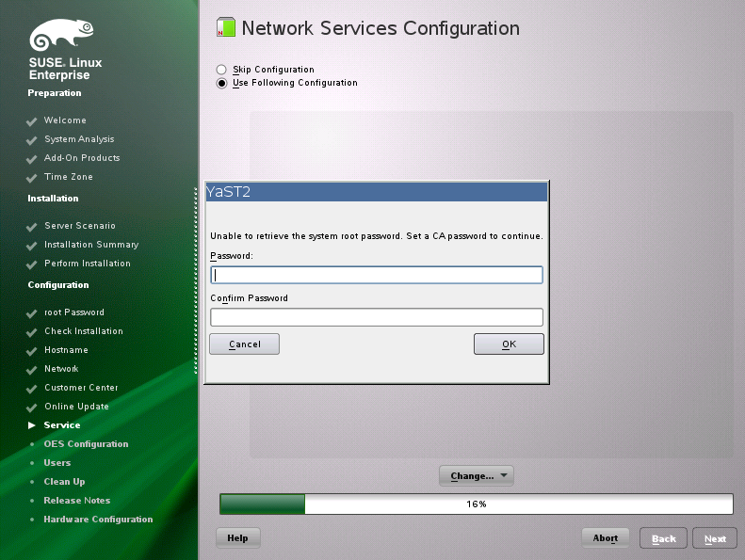The width and height of the screenshot is (745, 560).
Task: Click the Next button
Action: click(715, 538)
